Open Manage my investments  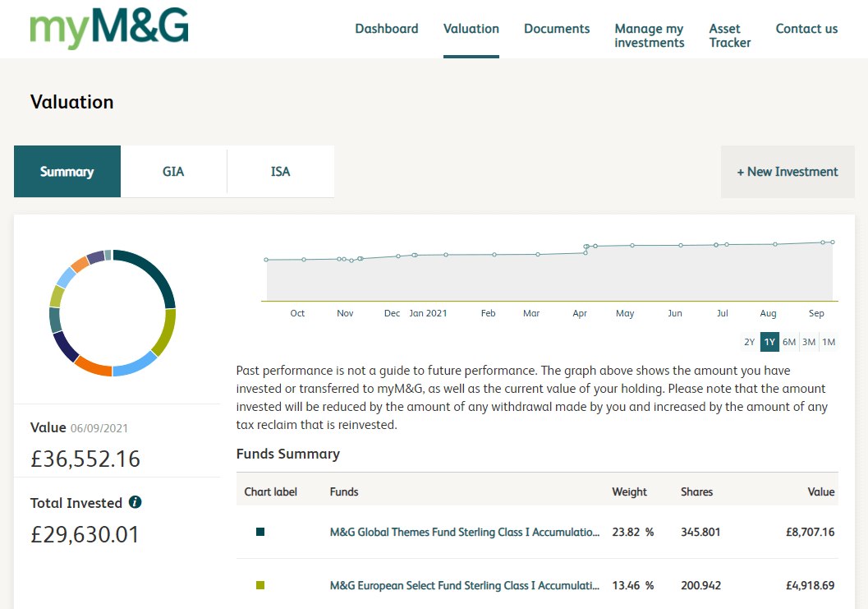point(650,35)
